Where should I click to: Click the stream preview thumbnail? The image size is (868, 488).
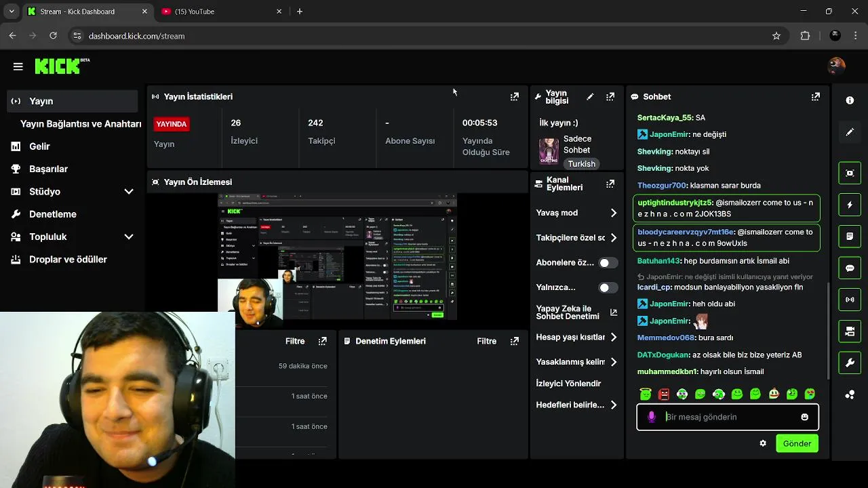(337, 257)
